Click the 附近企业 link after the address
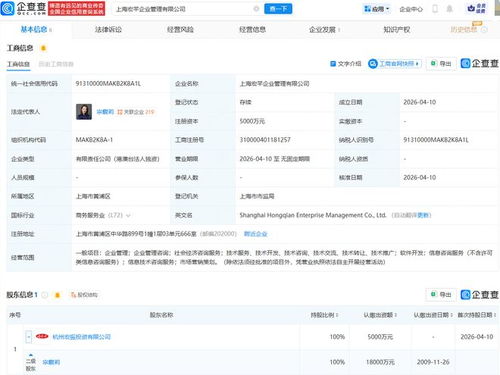 pyautogui.click(x=256, y=234)
